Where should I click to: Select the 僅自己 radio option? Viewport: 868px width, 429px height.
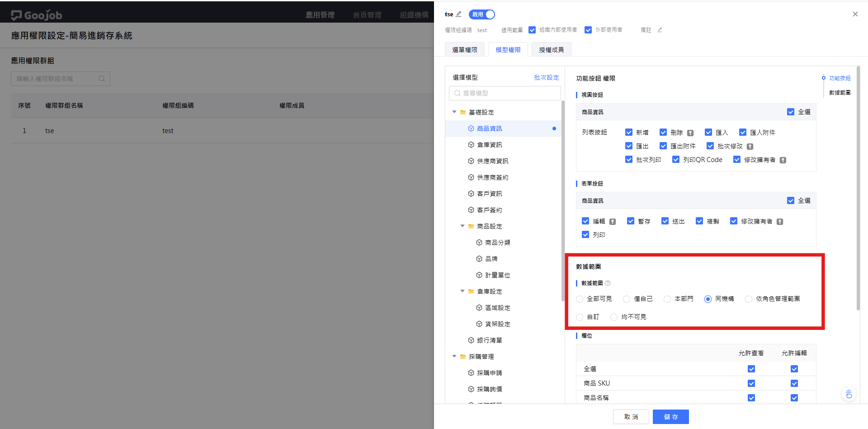(627, 299)
